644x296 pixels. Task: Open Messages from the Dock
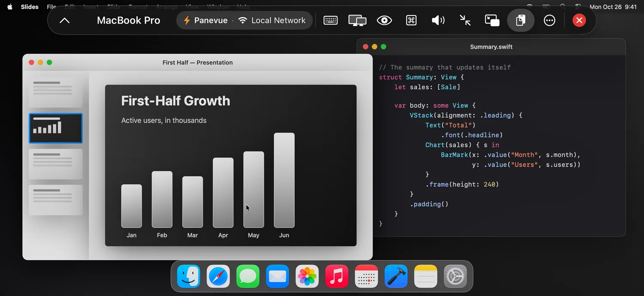pos(248,276)
